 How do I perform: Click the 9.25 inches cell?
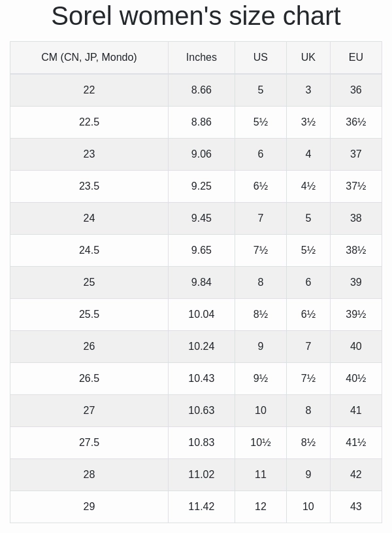click(201, 186)
